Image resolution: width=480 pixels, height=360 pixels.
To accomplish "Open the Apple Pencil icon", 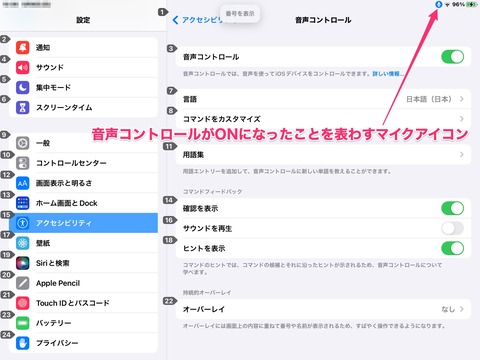I will 23,283.
